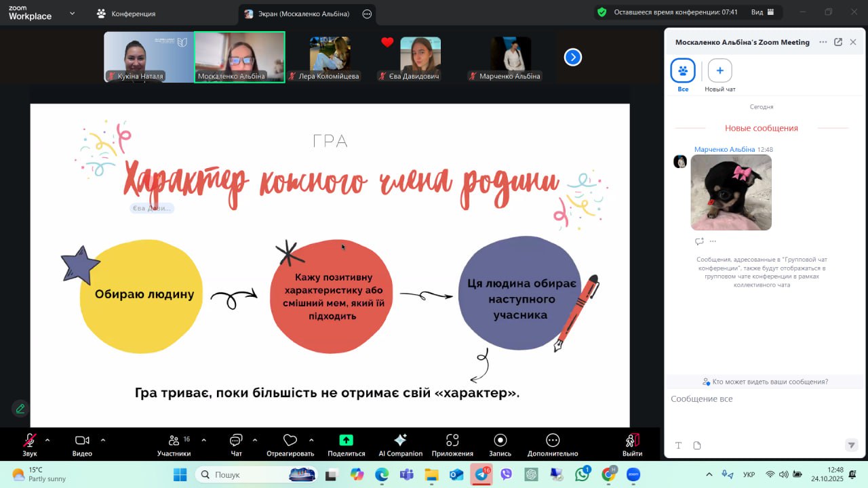Click the attach file icon in chat
Screen dimensions: 868x488
coord(697,445)
